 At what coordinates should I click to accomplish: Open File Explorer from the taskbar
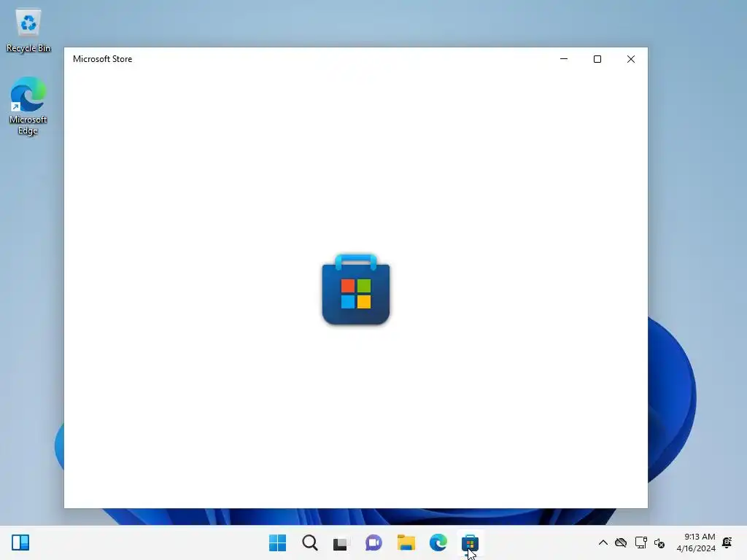(406, 542)
